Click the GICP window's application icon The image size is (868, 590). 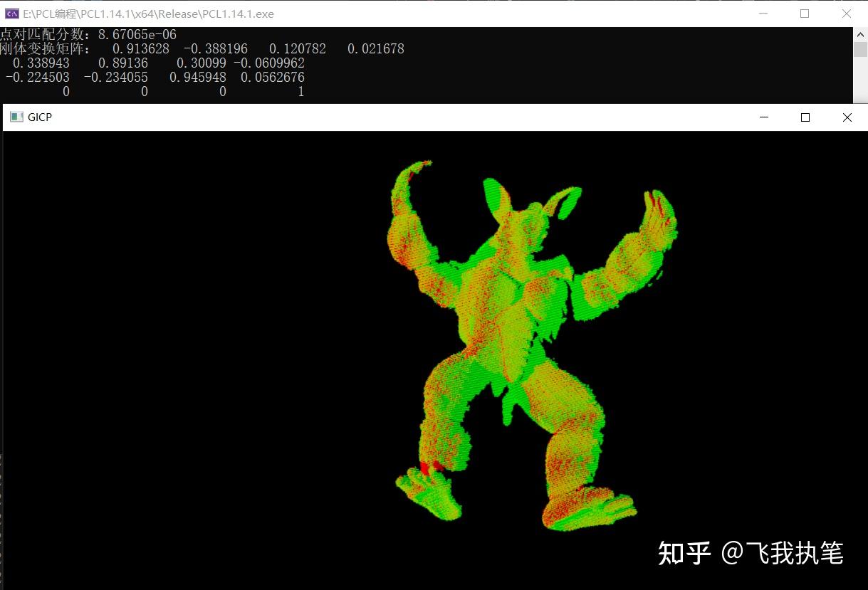click(x=16, y=117)
